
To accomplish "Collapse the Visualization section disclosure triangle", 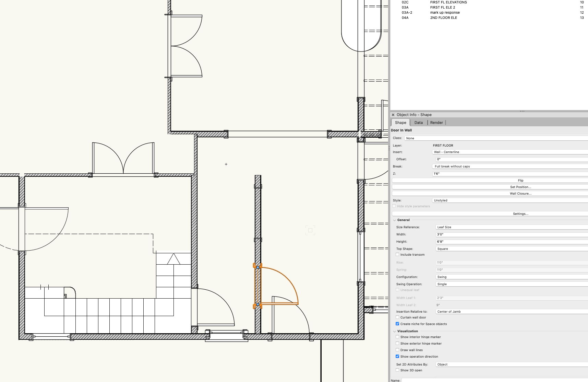I will pos(394,332).
